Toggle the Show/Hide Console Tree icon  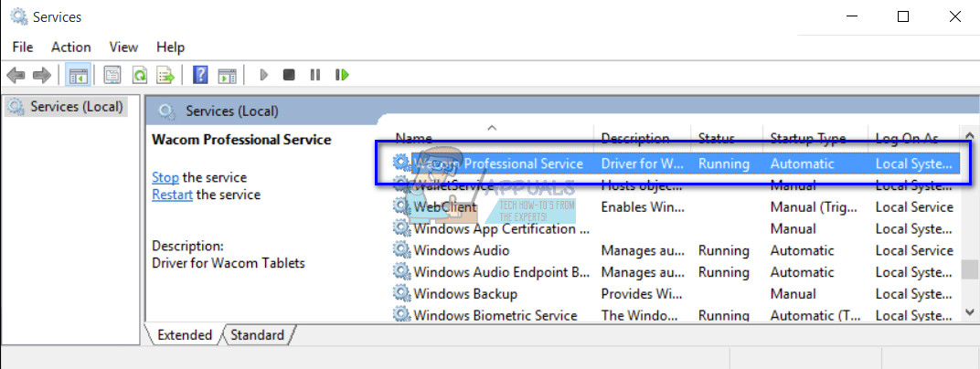[x=79, y=76]
